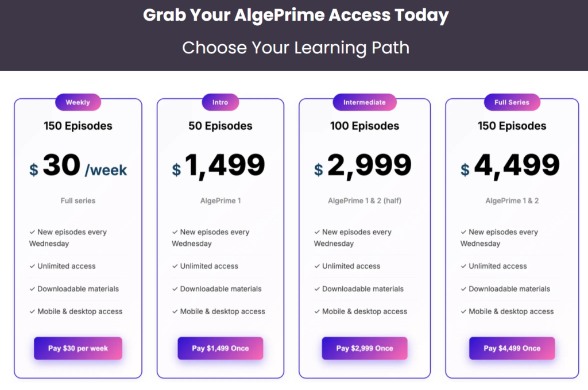Choose the "Pay $4,499 Once" button
Screen dimensions: 588x390
[512, 348]
